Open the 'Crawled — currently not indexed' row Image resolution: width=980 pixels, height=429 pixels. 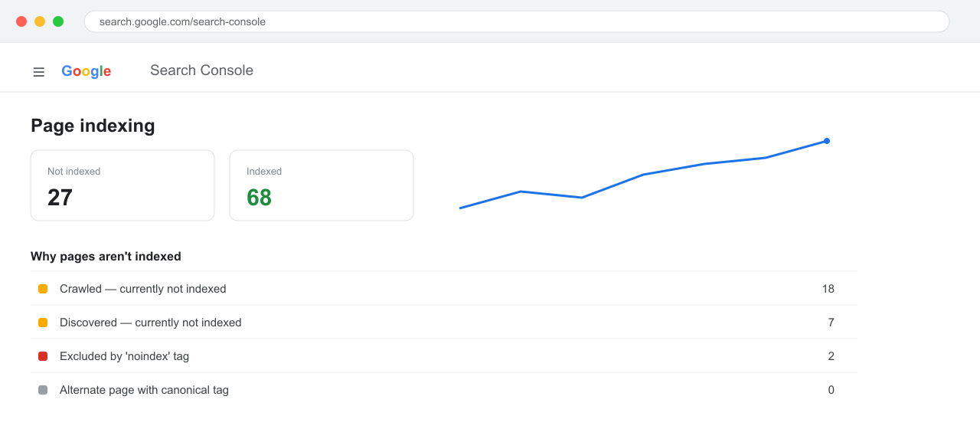(x=444, y=289)
